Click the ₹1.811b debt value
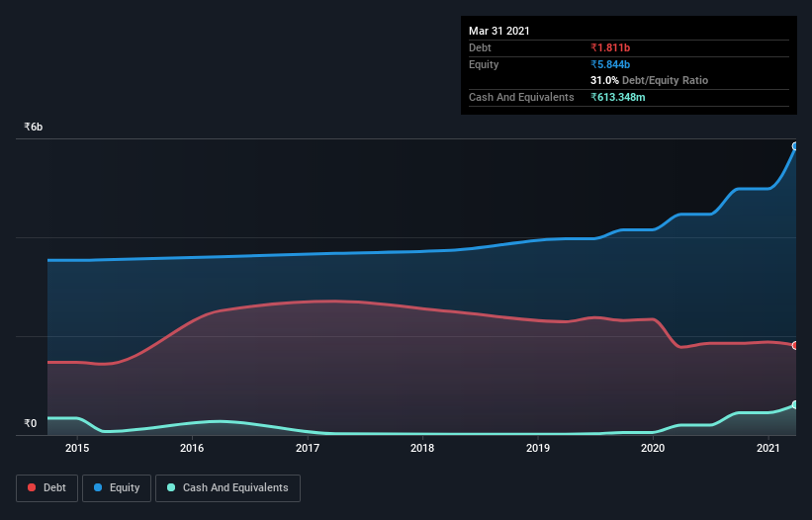This screenshot has height=520, width=812. click(x=610, y=47)
